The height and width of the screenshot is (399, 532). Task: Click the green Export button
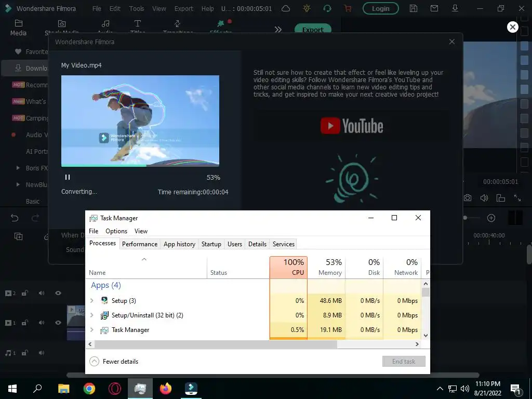pyautogui.click(x=313, y=29)
